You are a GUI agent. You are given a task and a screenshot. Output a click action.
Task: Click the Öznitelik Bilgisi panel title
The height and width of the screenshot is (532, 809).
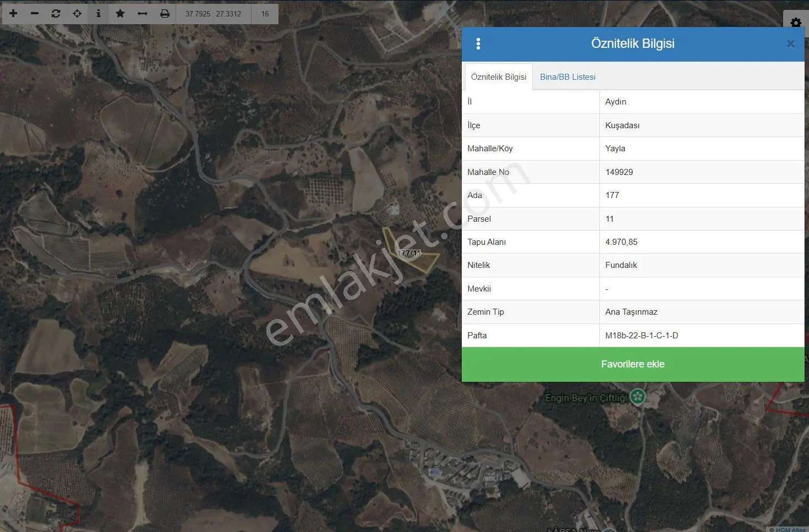(x=633, y=43)
